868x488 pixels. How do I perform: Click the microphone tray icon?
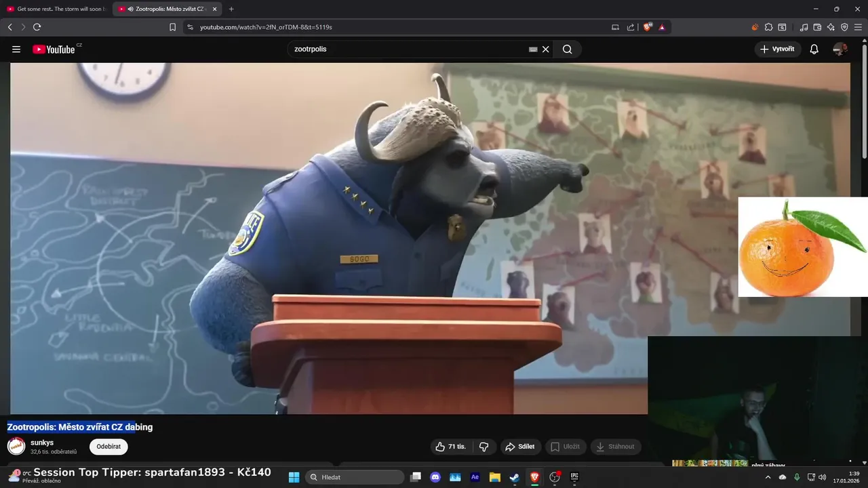click(797, 477)
